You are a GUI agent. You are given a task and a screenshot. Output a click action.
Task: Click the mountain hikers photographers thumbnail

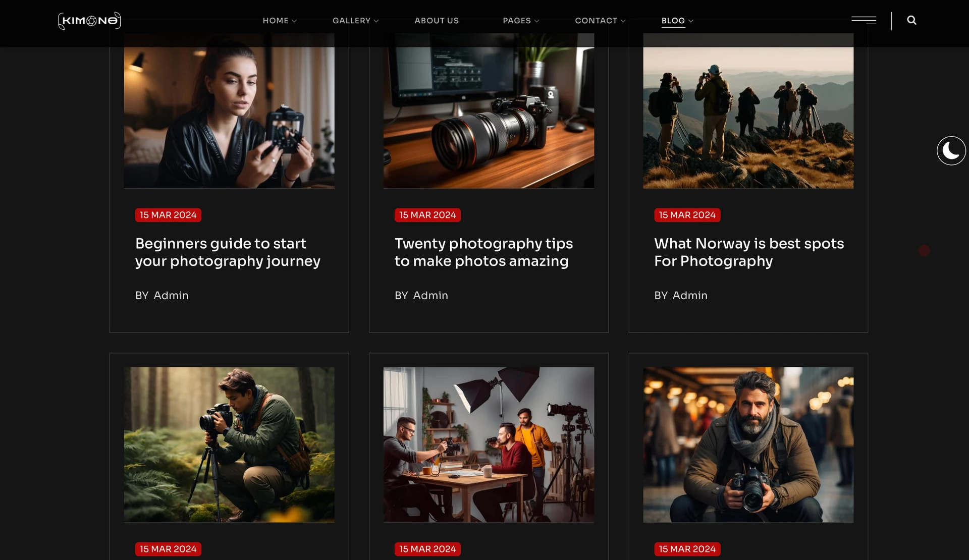click(748, 116)
